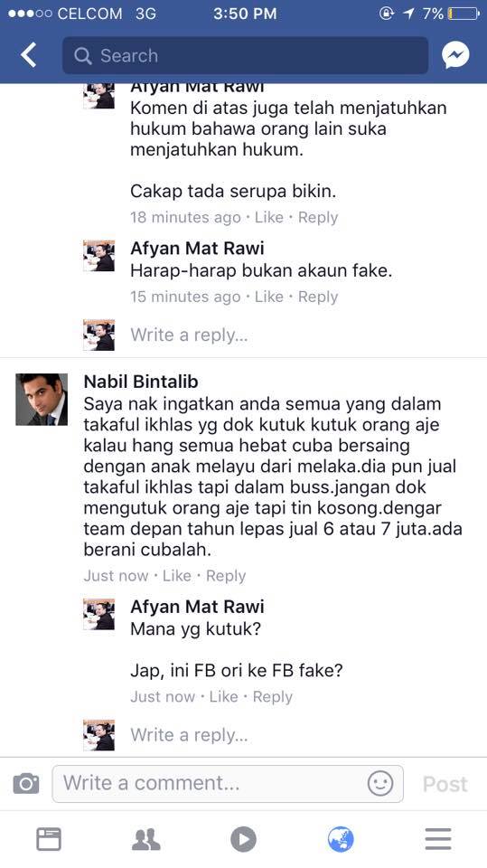Open Messenger from the header icon
The height and width of the screenshot is (868, 487).
pyautogui.click(x=455, y=55)
